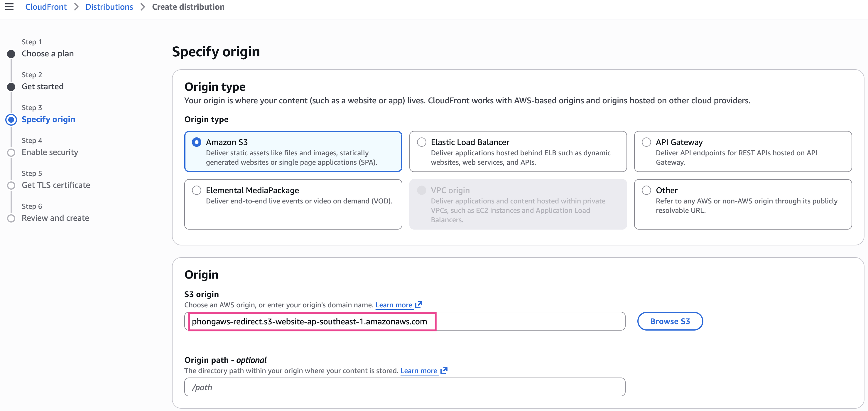Click external link icon beside Origin path Learn more
868x411 pixels.
pyautogui.click(x=444, y=370)
